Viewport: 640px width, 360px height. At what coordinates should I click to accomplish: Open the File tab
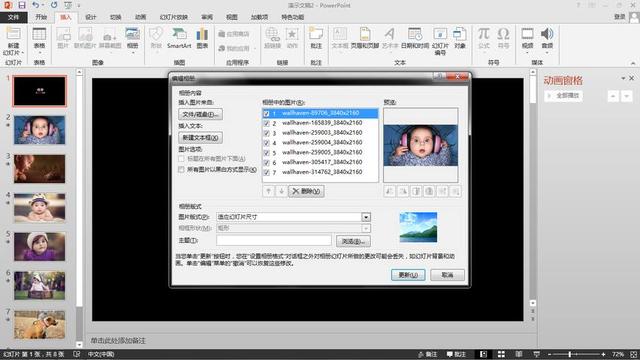click(13, 17)
